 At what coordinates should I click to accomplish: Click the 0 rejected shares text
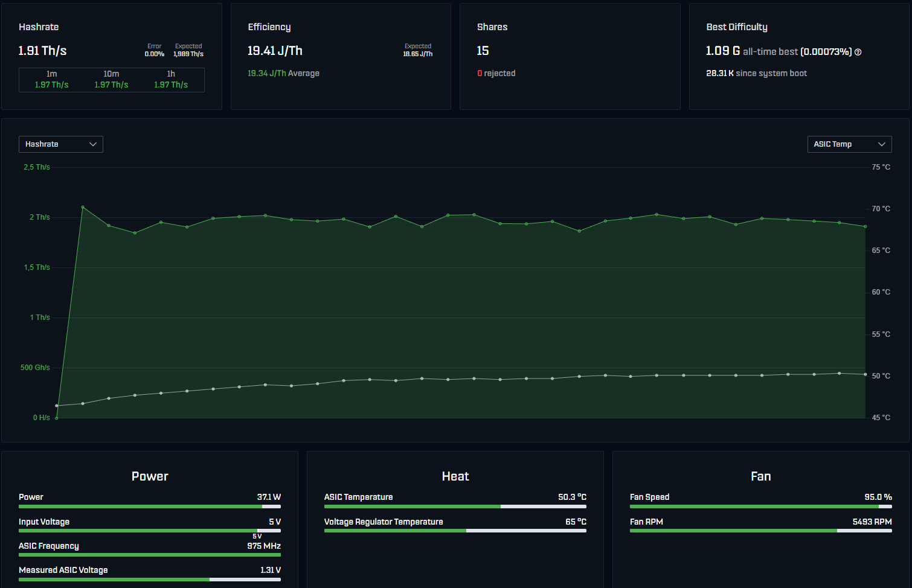(x=496, y=74)
